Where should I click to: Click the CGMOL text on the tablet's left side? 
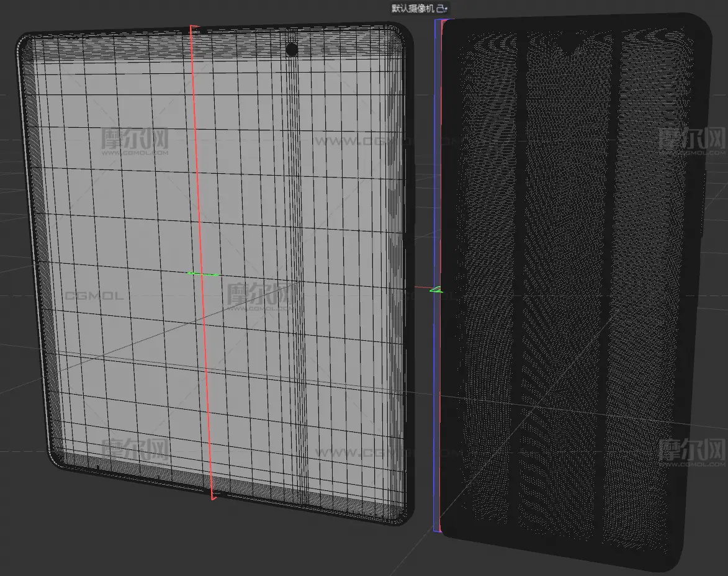click(x=92, y=296)
